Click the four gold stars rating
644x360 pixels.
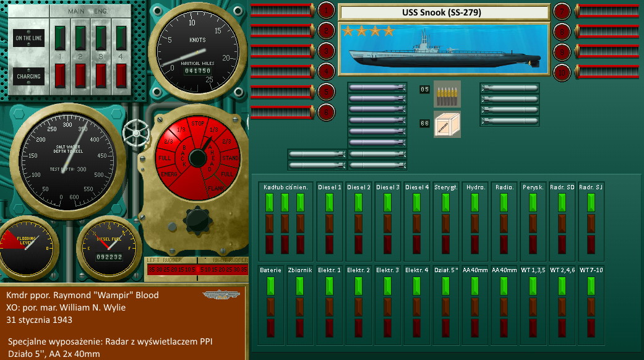(x=369, y=30)
